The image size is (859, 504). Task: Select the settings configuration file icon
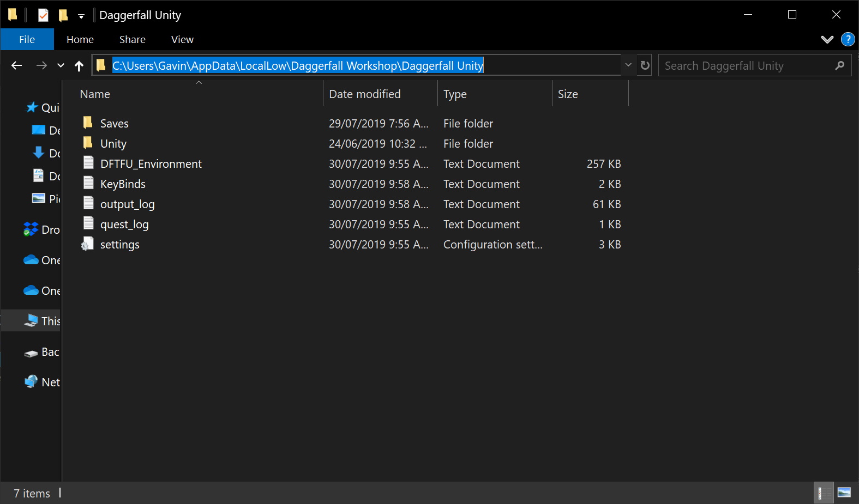(x=88, y=244)
